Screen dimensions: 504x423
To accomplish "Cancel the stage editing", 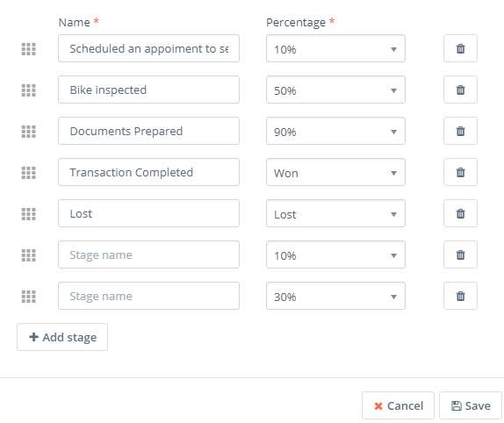I will click(x=398, y=405).
